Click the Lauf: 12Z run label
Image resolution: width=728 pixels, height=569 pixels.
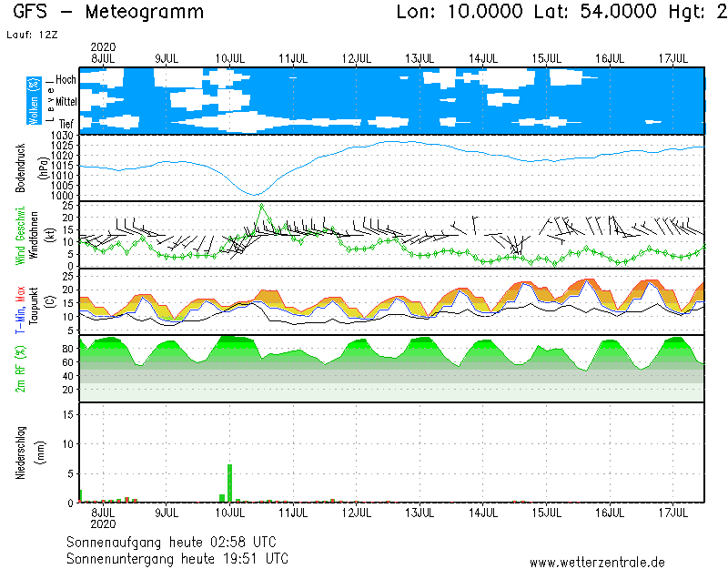point(31,35)
